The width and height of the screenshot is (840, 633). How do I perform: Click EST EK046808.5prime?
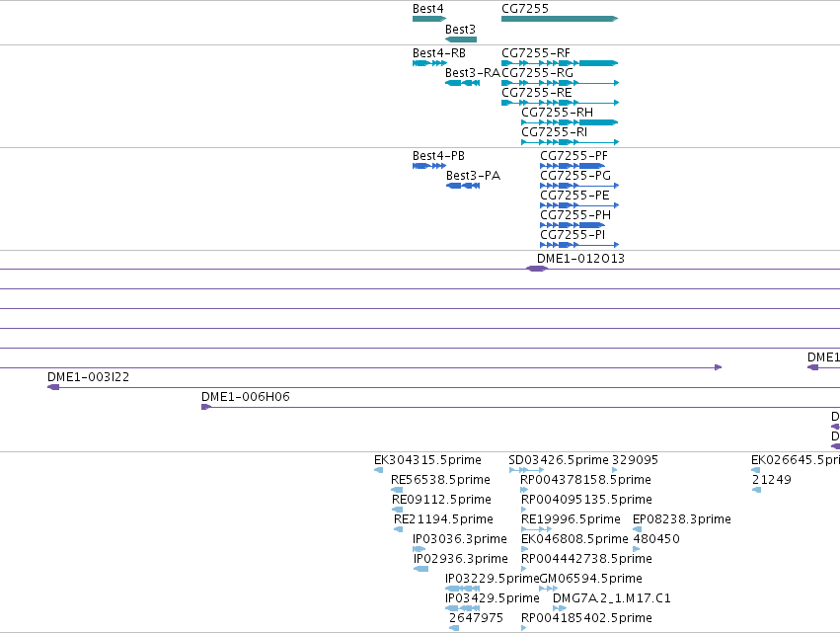pyautogui.click(x=525, y=549)
